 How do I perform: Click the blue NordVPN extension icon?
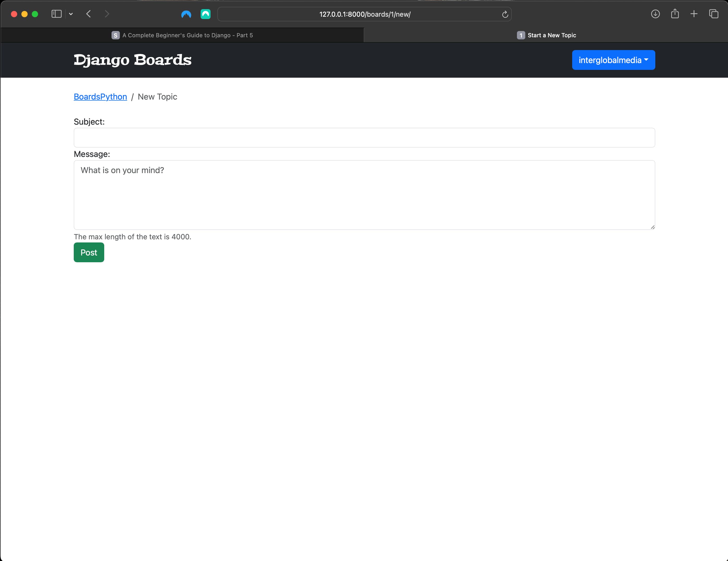186,14
